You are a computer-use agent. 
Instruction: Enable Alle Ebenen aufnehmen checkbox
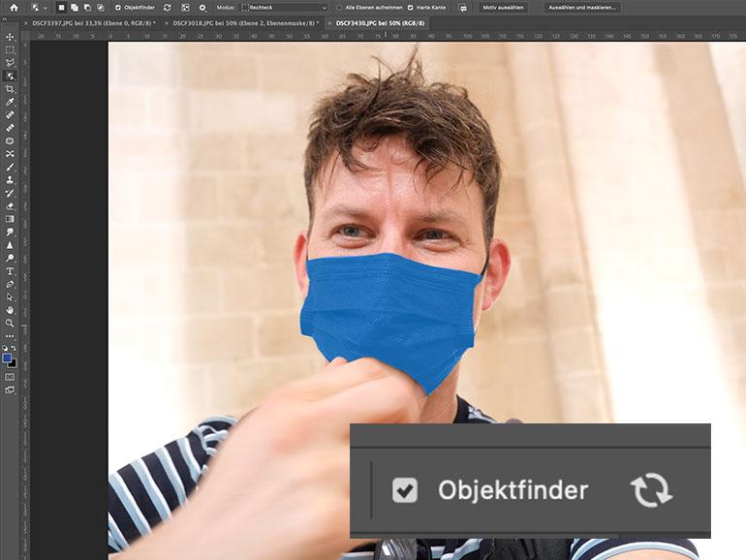tap(339, 8)
